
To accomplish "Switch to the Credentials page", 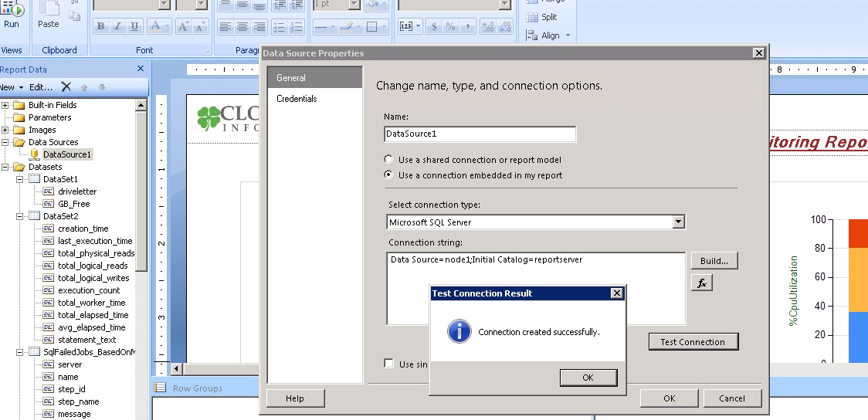I will coord(297,99).
